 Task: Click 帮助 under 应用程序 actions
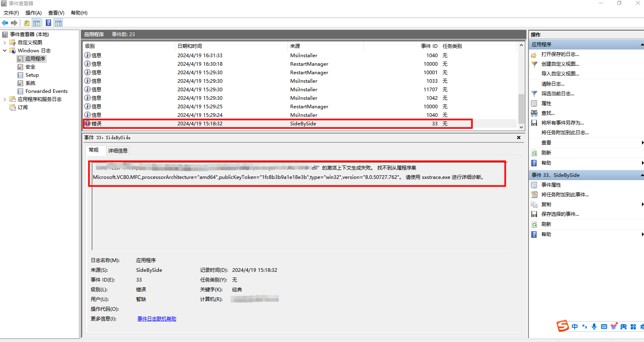[x=546, y=163]
